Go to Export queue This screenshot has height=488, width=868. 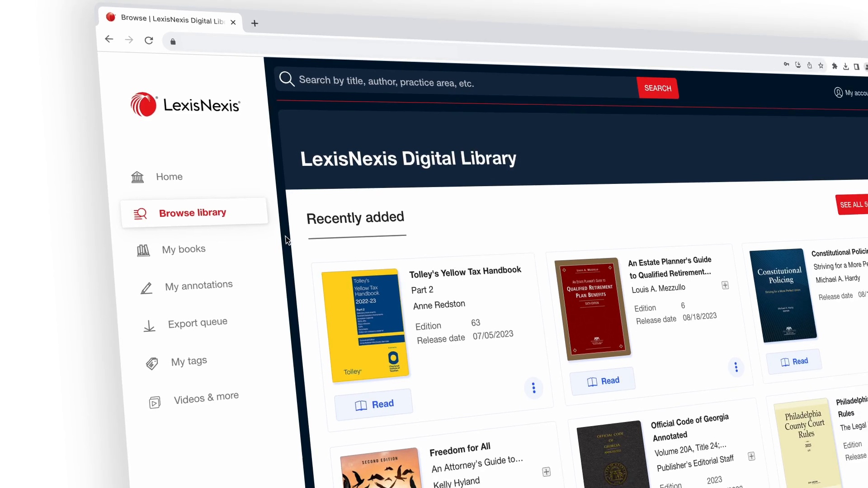tap(198, 323)
